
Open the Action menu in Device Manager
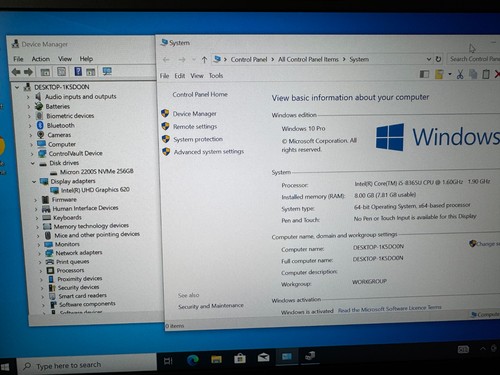click(x=41, y=59)
